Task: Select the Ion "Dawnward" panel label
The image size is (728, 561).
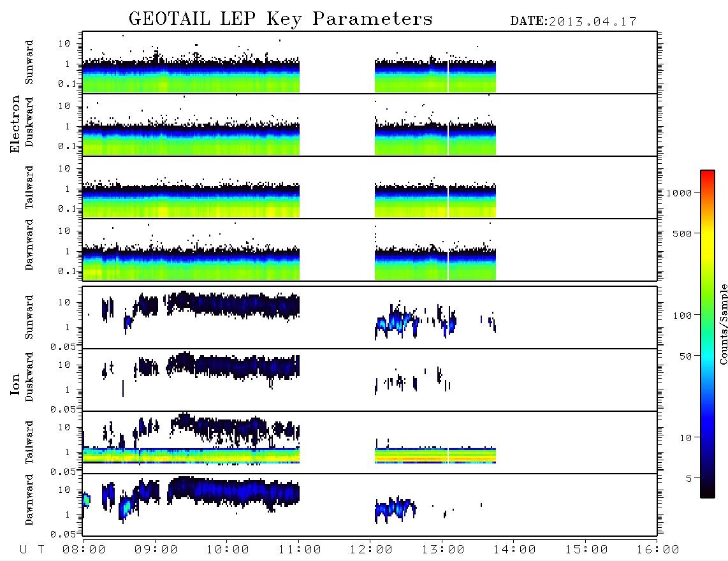Action: tap(29, 500)
